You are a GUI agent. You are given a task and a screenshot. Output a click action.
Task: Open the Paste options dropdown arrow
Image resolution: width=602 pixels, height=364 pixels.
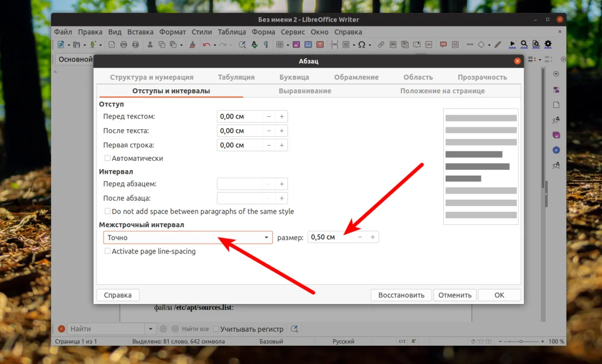180,44
